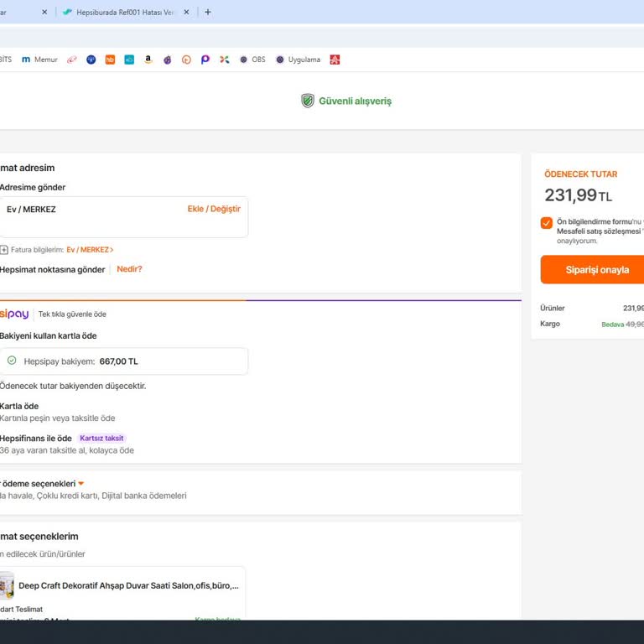This screenshot has width=644, height=644.
Task: Click the 231,99 TL total amount
Action: click(x=579, y=195)
